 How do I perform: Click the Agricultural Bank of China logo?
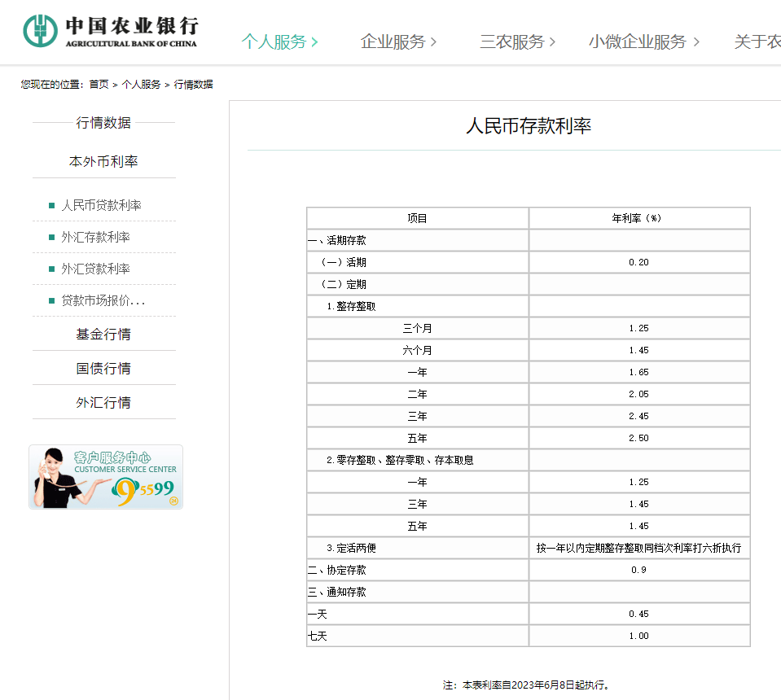coord(110,31)
